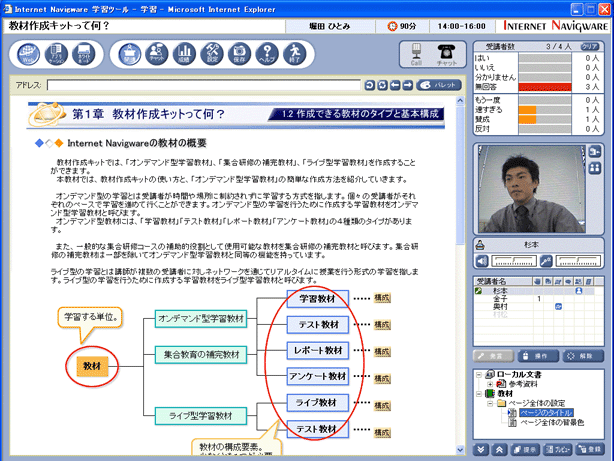Click the 受講者名 column header

point(503,281)
